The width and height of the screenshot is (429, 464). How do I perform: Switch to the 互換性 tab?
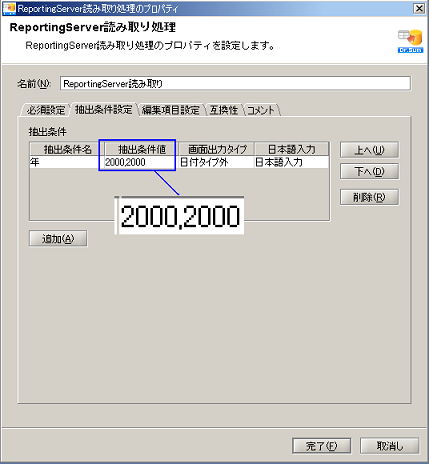click(224, 110)
